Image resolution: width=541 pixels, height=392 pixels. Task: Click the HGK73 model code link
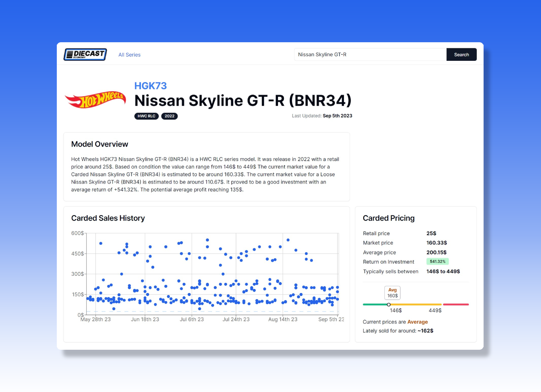pos(150,86)
